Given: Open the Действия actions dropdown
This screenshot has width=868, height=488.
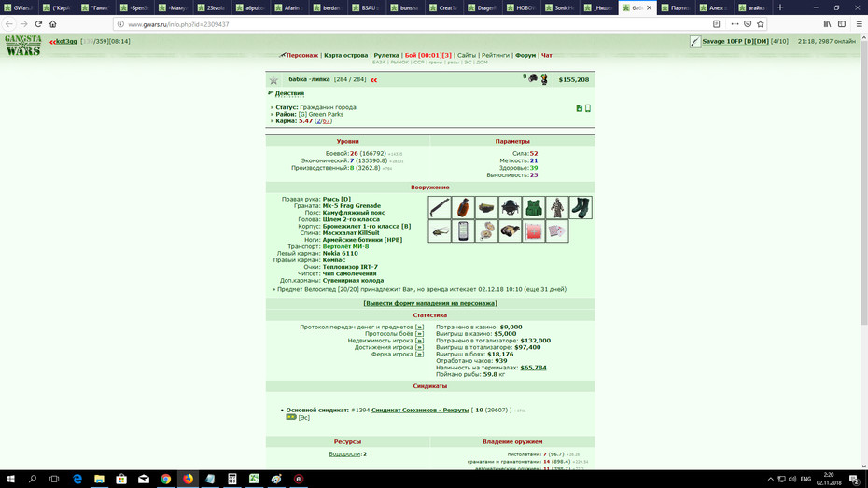Looking at the screenshot, I should pos(289,93).
